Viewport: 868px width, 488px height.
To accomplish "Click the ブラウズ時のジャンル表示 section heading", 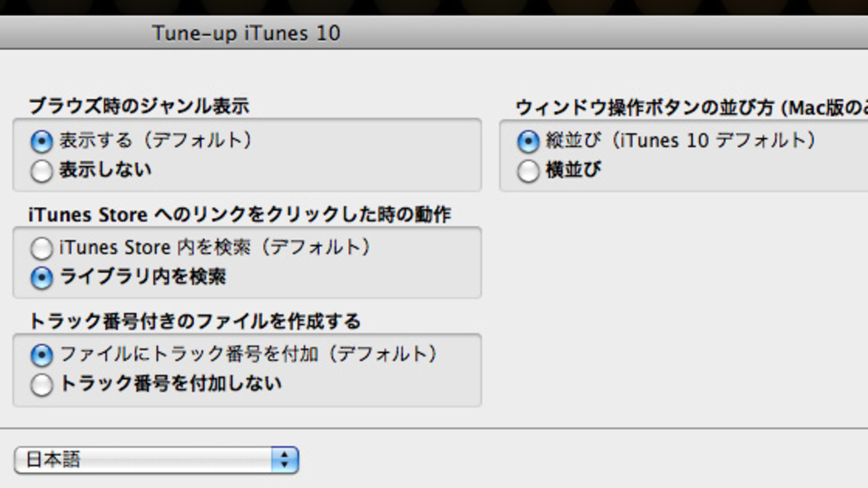I will point(139,106).
